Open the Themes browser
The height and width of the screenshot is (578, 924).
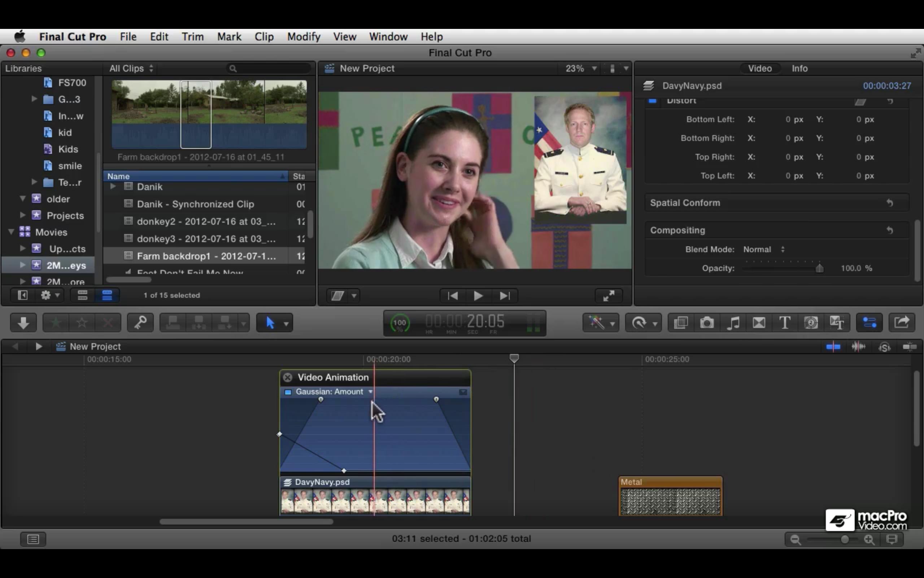(837, 323)
